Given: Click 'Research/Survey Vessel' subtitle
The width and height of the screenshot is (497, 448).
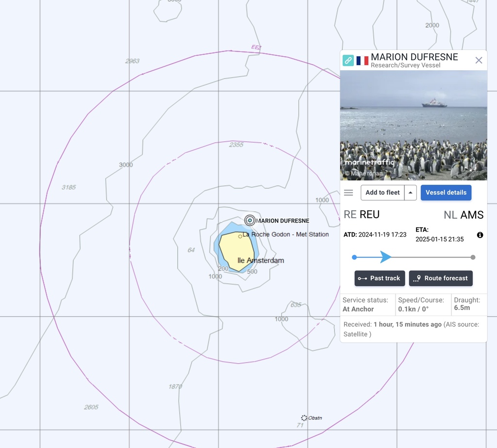Looking at the screenshot, I should (x=405, y=65).
